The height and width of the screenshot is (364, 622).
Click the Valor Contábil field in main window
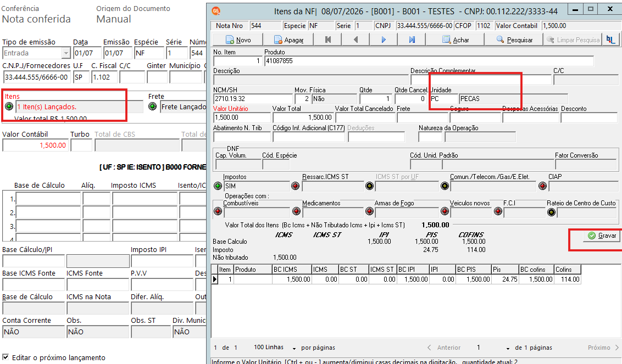click(36, 145)
